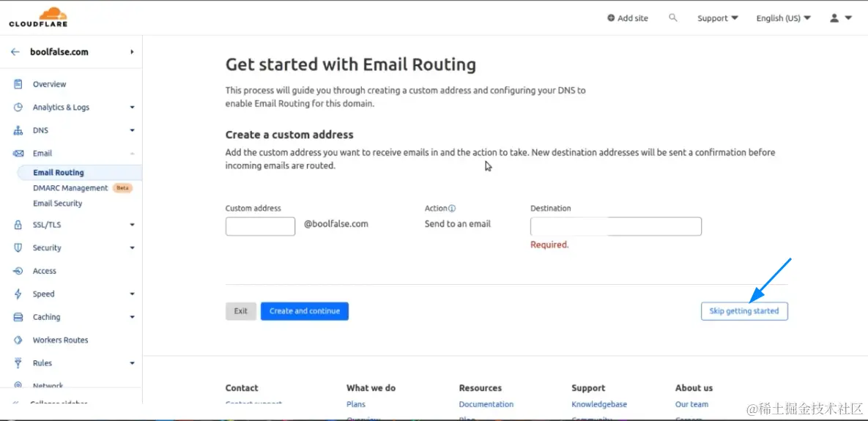This screenshot has height=421, width=868.
Task: Click the Action info icon
Action: pyautogui.click(x=452, y=209)
